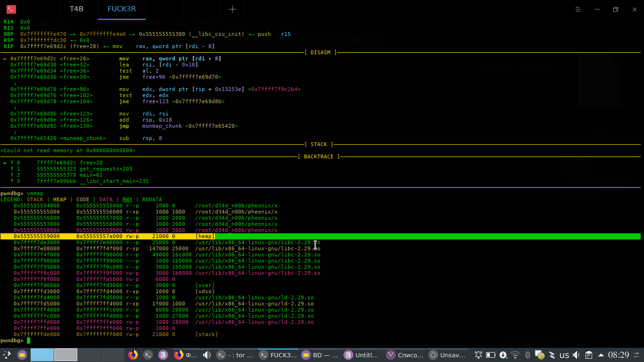
Task: Click the green ball chat tray icon
Action: [x=540, y=355]
